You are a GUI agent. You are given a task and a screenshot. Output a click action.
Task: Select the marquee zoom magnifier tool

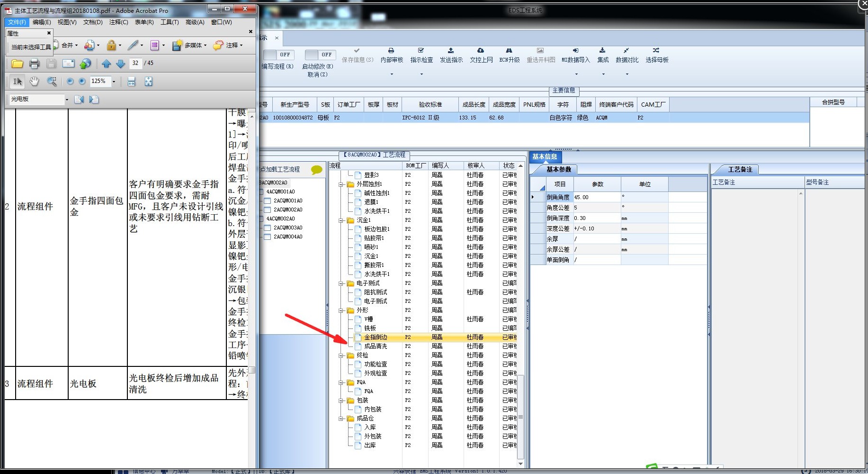[52, 82]
